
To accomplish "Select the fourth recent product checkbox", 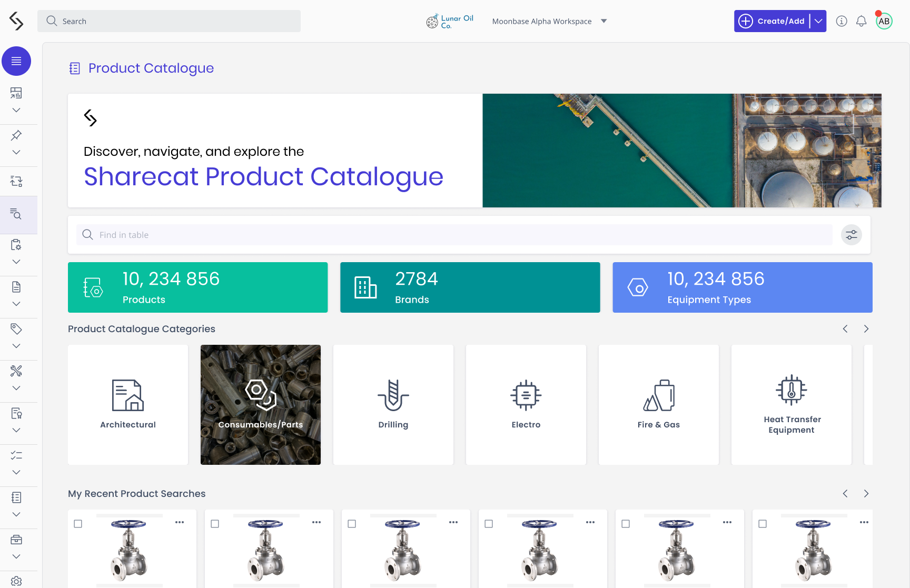I will point(489,524).
